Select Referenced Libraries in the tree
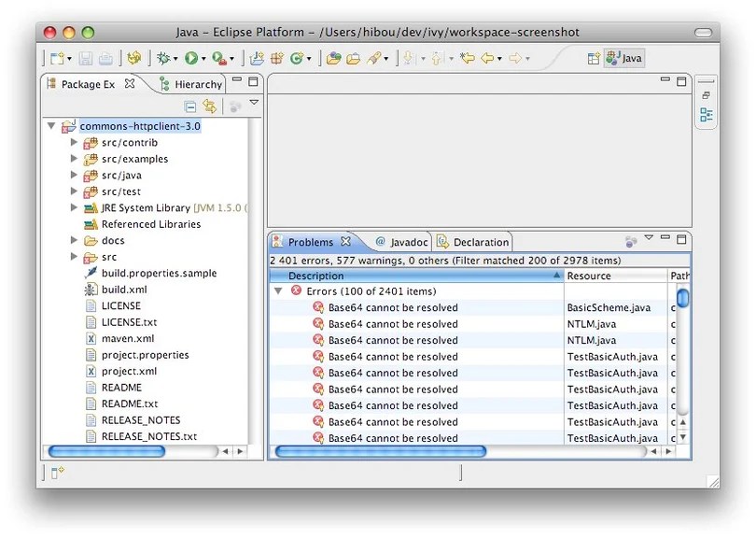Image resolution: width=756 pixels, height=538 pixels. (x=151, y=224)
